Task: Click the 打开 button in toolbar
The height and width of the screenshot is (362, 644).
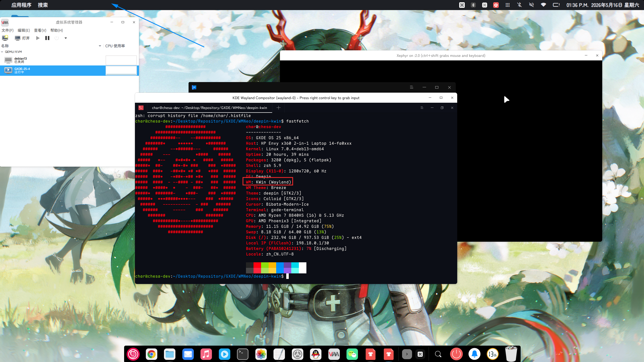Action: pyautogui.click(x=22, y=38)
